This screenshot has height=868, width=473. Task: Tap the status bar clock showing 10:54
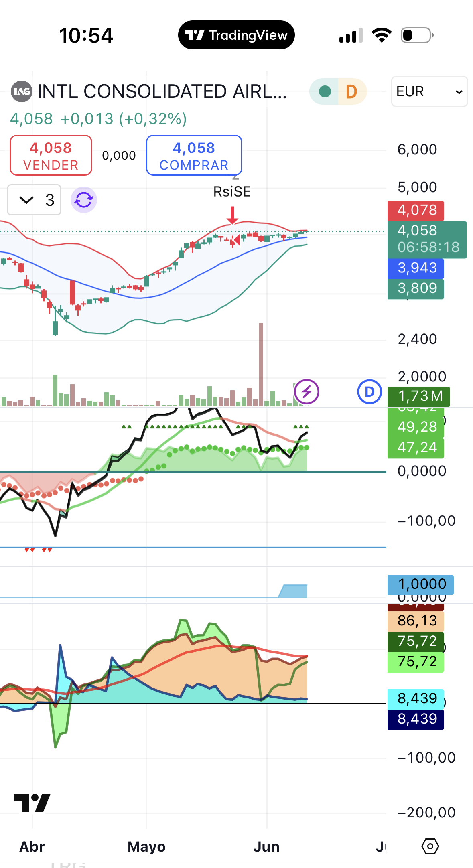point(86,35)
